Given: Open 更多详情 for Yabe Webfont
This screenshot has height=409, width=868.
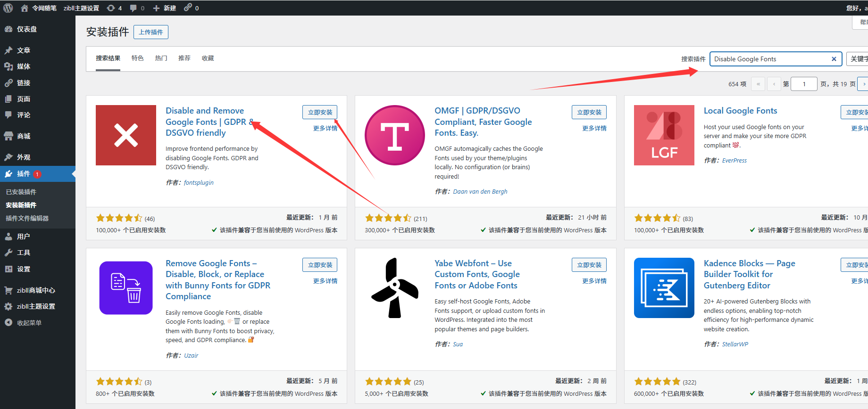Looking at the screenshot, I should click(x=594, y=281).
